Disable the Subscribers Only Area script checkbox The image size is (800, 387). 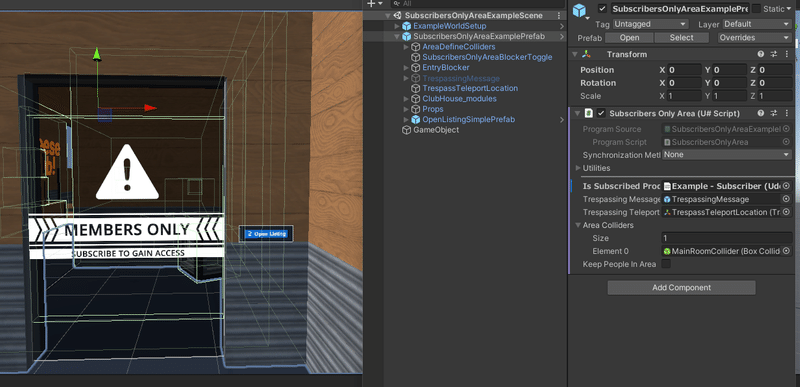tap(601, 113)
